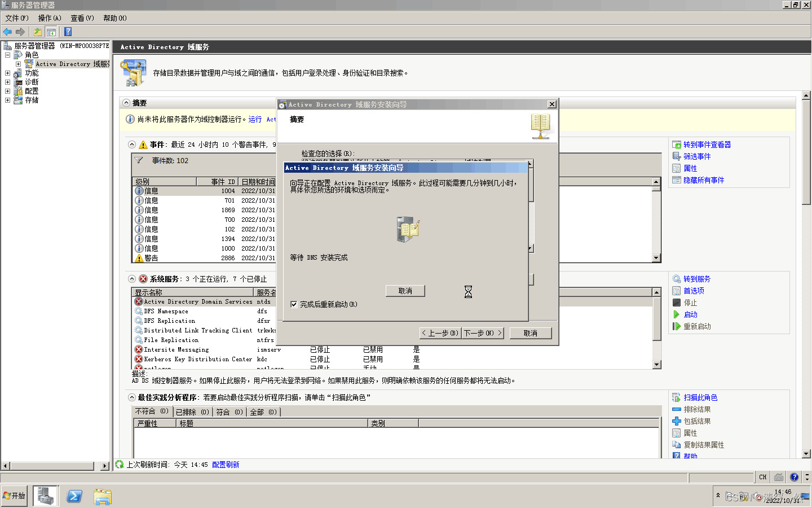
Task: Click the 复制结果属性 icon
Action: click(x=677, y=445)
